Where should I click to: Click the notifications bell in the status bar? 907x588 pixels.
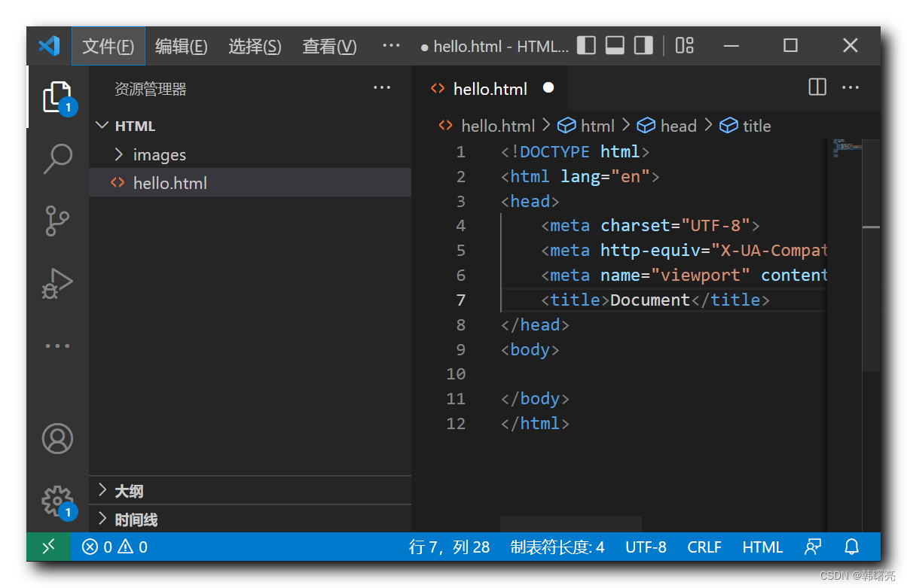(x=851, y=547)
